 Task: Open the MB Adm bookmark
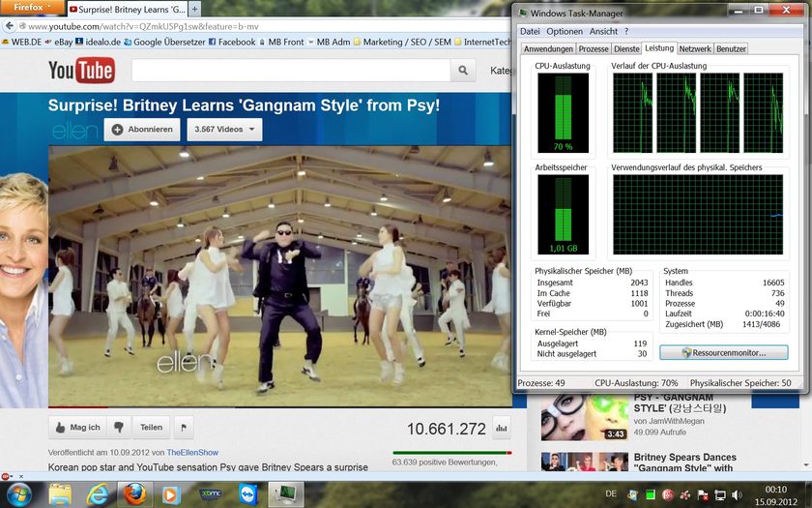click(x=329, y=42)
